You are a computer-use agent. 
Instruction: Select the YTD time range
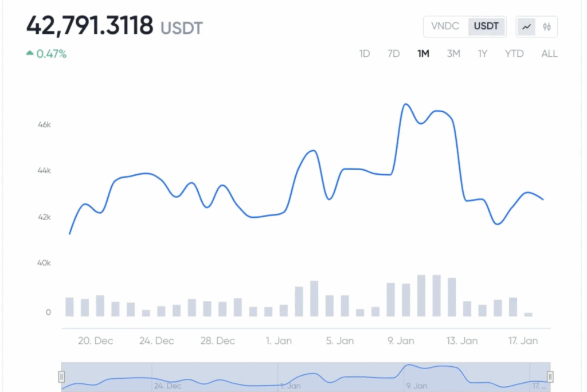click(x=514, y=54)
